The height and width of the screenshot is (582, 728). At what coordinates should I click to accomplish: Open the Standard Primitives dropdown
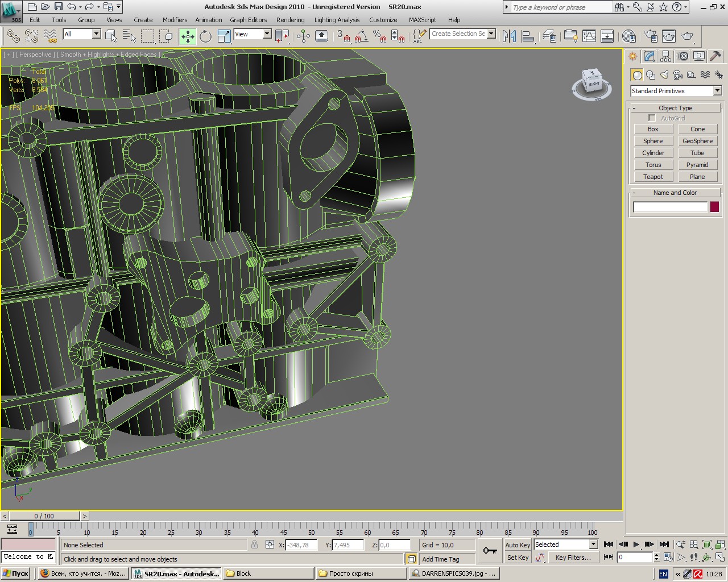[717, 91]
